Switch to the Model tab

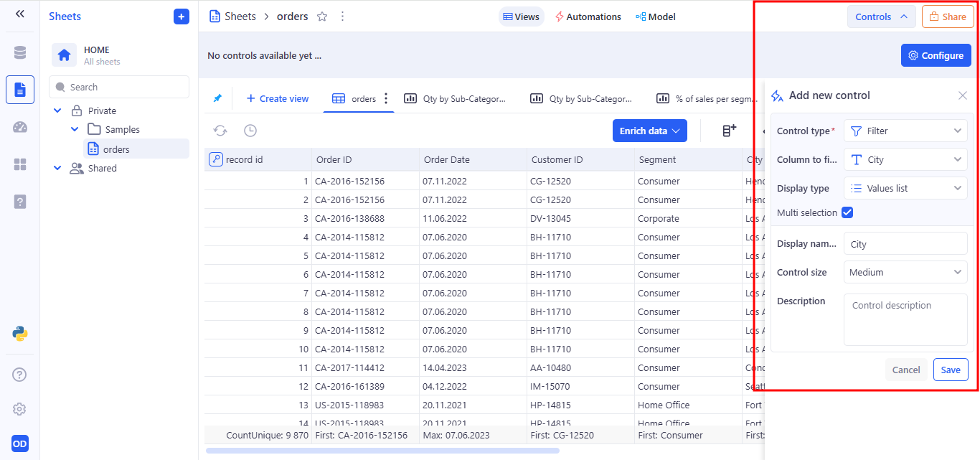point(655,17)
